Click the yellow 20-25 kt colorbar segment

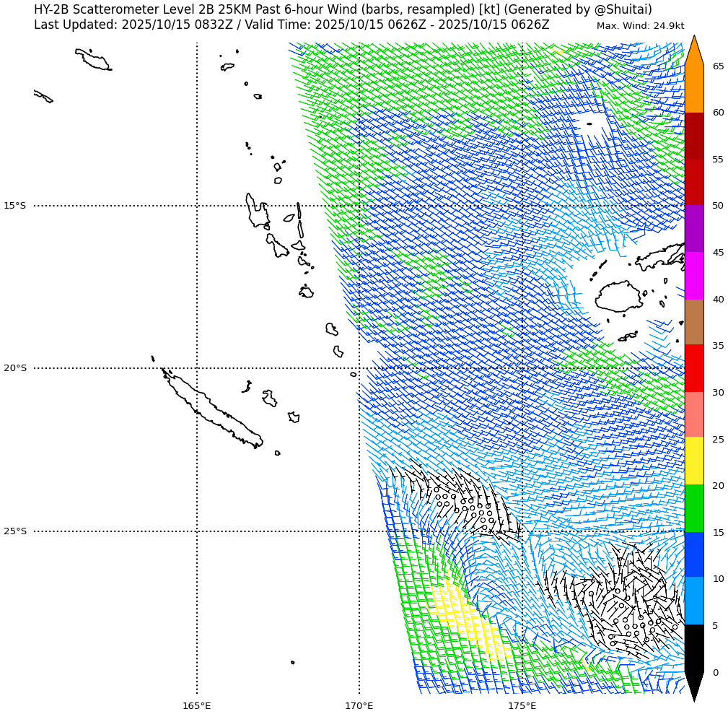coord(693,461)
